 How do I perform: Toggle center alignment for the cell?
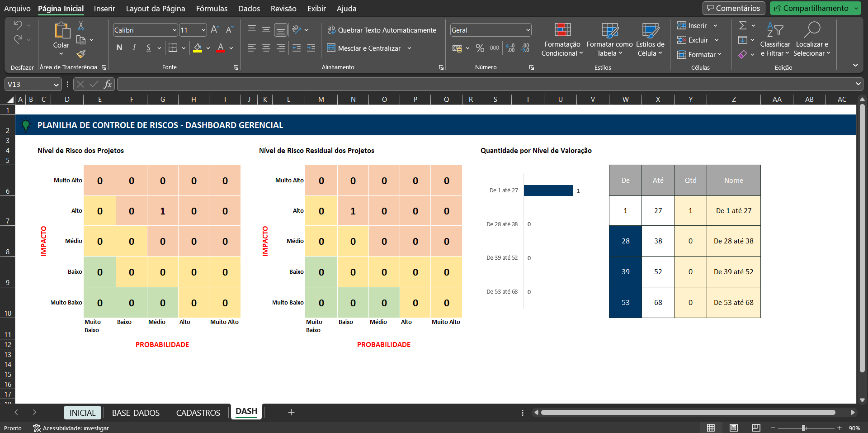266,48
